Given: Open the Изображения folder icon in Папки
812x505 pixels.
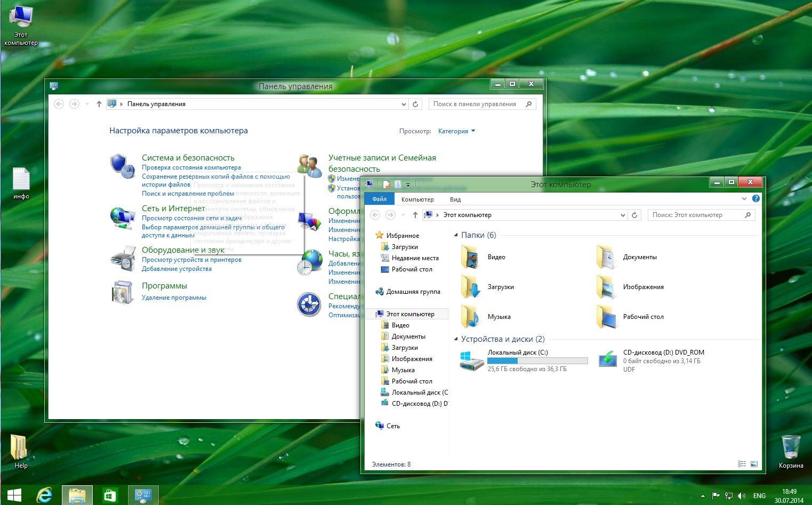Looking at the screenshot, I should (606, 287).
